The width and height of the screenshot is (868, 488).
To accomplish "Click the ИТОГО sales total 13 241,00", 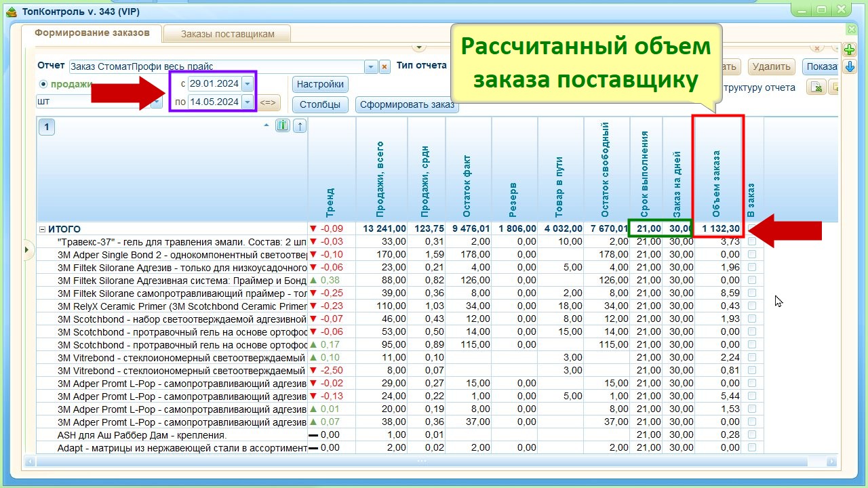I will point(384,228).
